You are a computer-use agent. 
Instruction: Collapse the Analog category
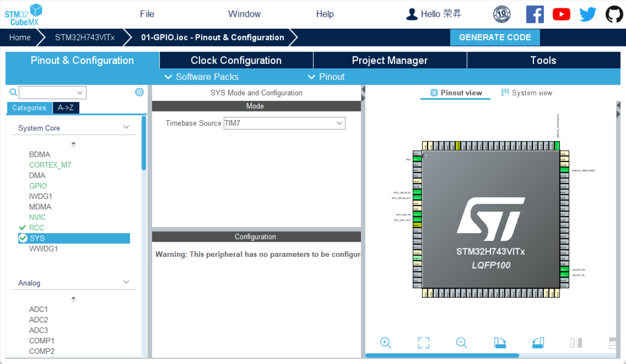coord(126,282)
